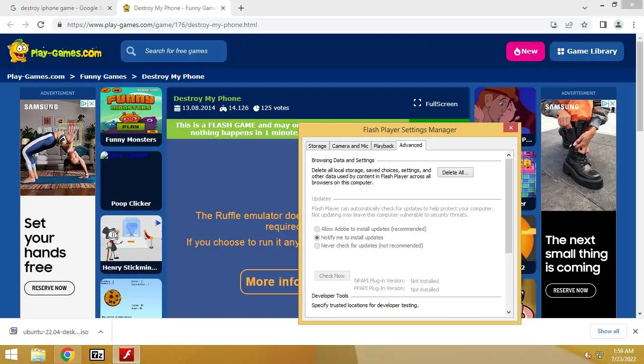
Task: Click the browser address bar URL
Action: pyautogui.click(x=162, y=25)
